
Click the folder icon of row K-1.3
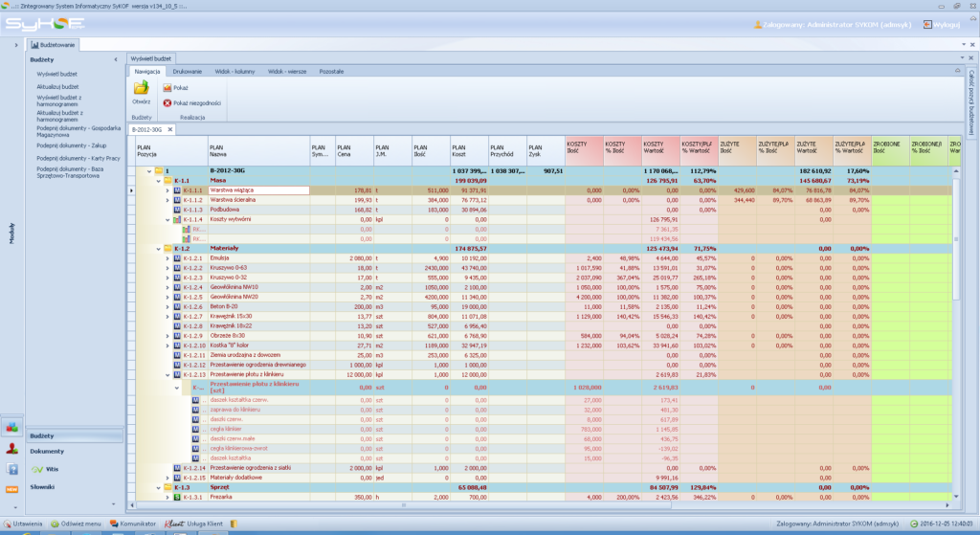point(167,487)
